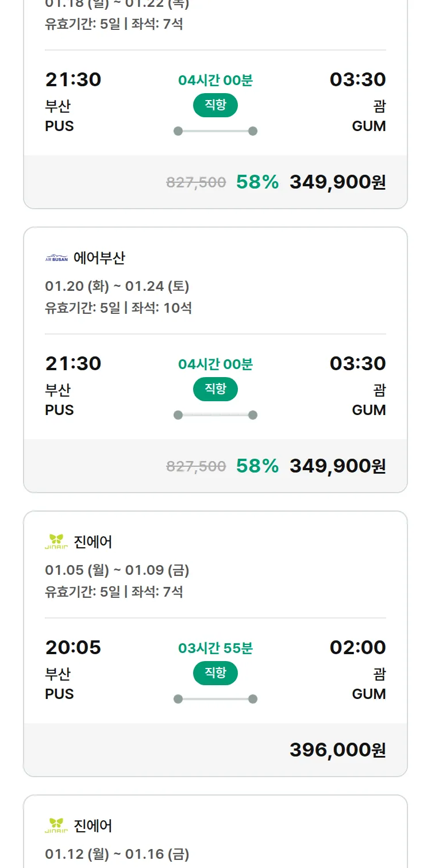
Task: Open the 진에어 flight dated 01.05 (월) ~ 01.09 (금)
Action: [x=117, y=570]
